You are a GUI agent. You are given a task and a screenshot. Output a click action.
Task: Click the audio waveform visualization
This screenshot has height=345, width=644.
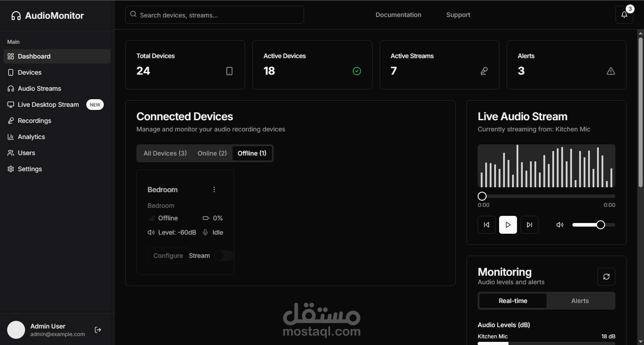coord(547,166)
